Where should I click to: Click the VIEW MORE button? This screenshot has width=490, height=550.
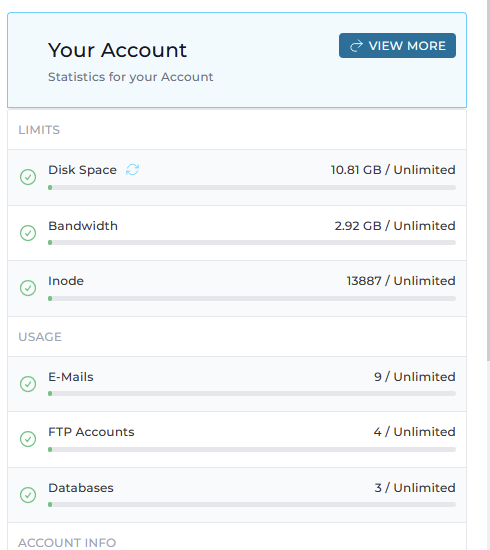(397, 46)
